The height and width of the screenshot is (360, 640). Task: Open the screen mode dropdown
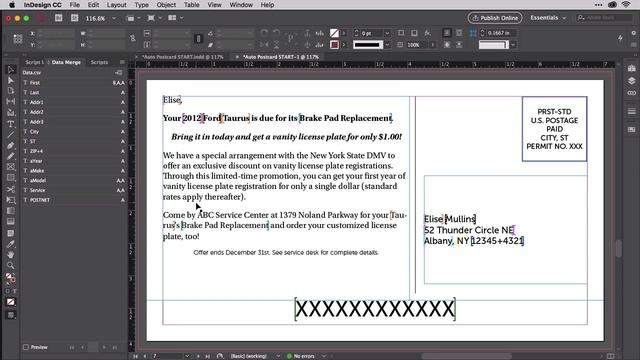pos(154,18)
